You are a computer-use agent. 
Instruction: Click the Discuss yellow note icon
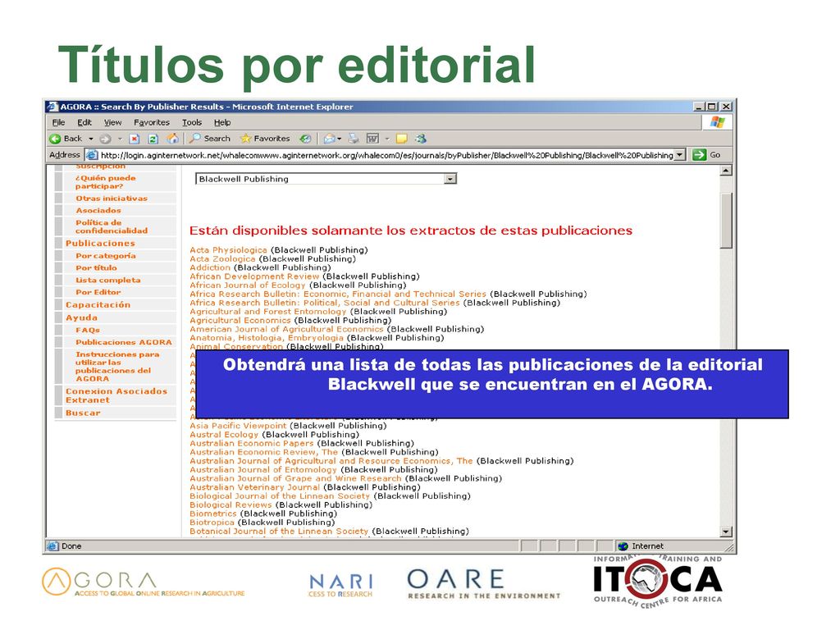402,139
